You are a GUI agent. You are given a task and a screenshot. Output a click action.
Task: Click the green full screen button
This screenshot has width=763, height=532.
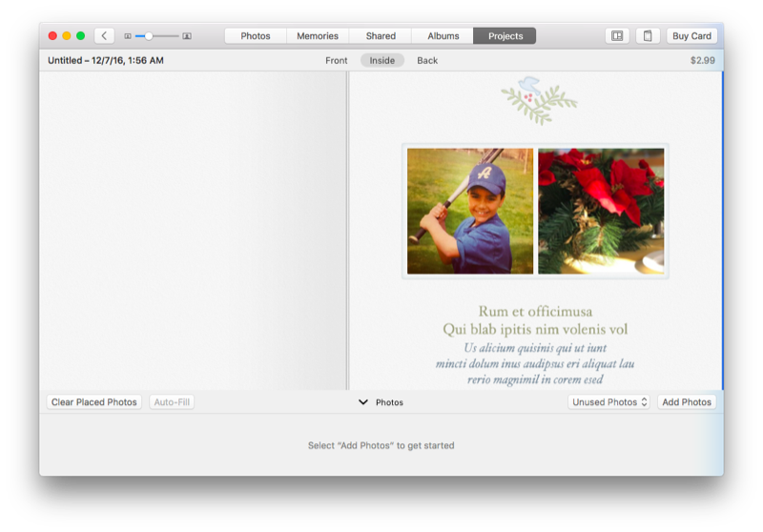point(81,36)
